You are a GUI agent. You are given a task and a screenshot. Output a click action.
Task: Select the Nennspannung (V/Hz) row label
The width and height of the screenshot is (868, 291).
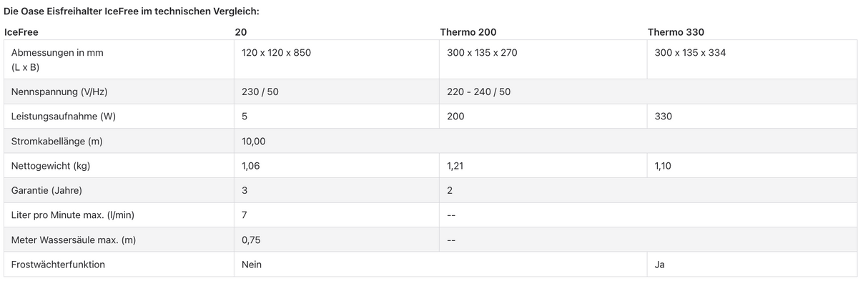(x=59, y=92)
